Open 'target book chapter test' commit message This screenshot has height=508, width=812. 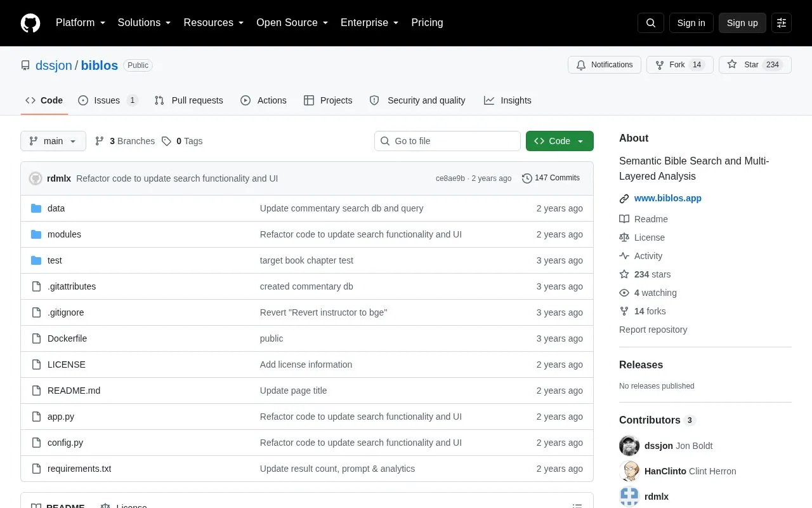coord(306,260)
